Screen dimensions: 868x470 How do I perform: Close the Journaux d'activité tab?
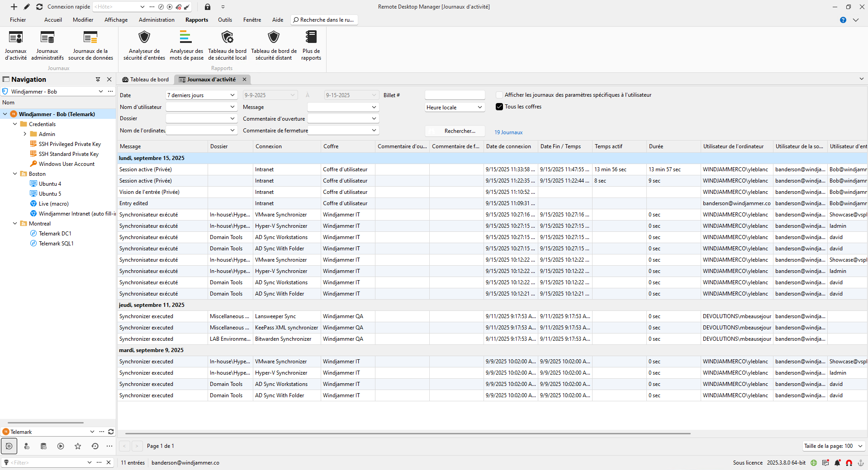pyautogui.click(x=244, y=80)
